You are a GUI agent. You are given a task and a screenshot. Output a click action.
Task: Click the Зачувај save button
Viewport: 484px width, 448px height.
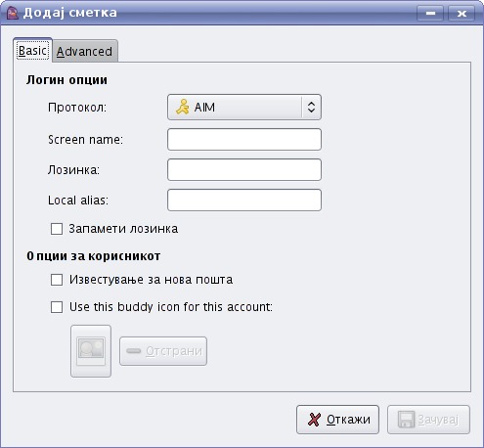(428, 420)
